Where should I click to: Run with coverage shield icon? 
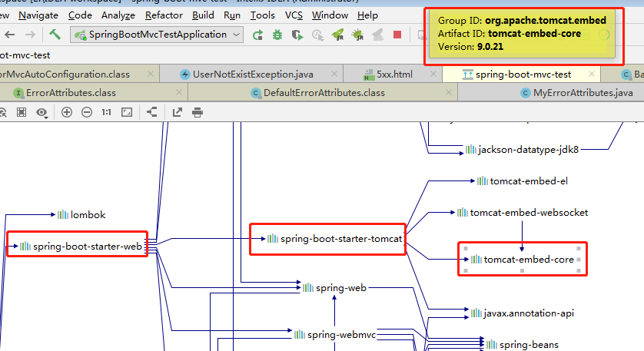coord(297,35)
